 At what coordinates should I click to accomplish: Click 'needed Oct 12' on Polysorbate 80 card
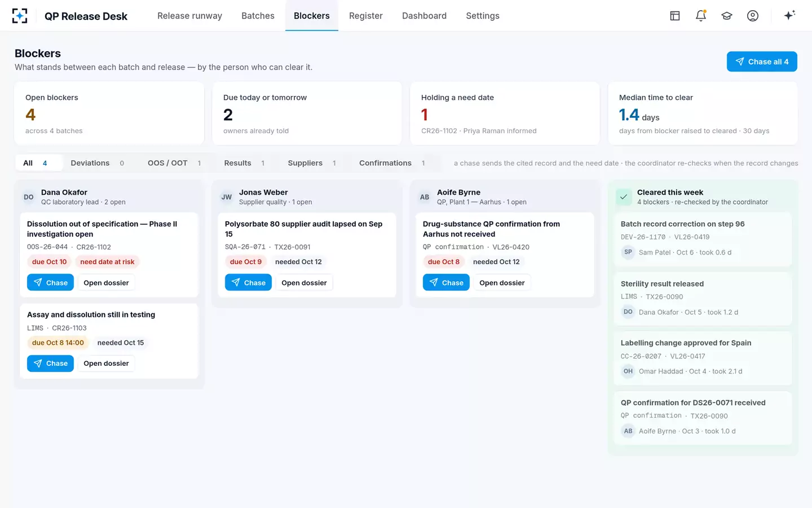tap(298, 262)
